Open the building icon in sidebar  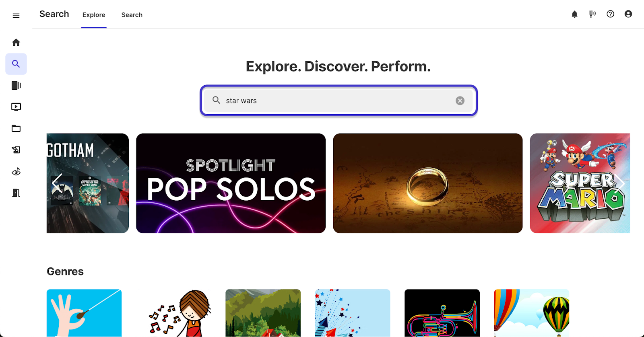tap(16, 193)
